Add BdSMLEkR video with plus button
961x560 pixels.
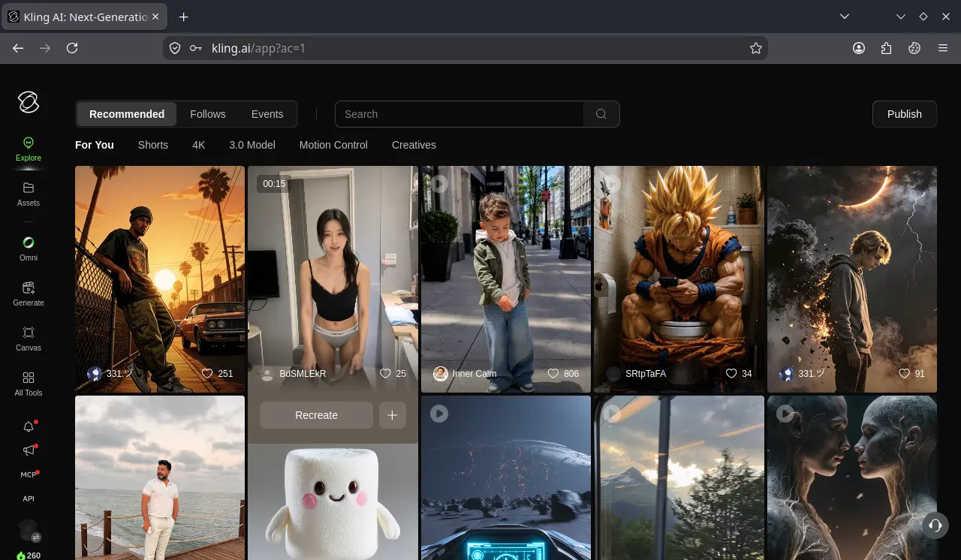coord(392,415)
